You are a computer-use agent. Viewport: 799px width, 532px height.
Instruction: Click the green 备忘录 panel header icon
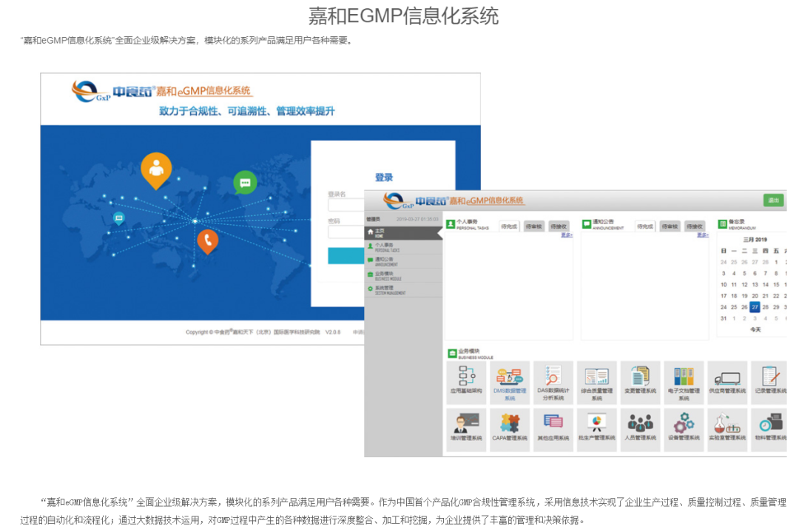tap(722, 224)
